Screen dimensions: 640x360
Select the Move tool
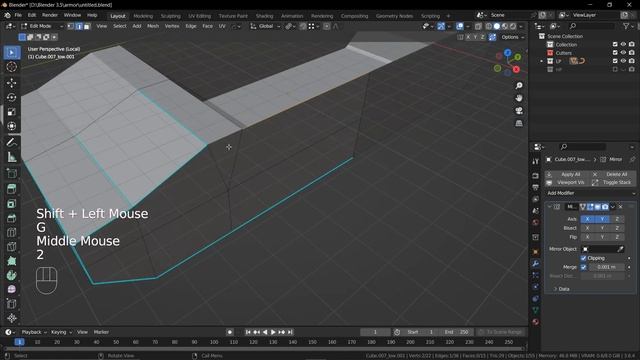pos(12,83)
